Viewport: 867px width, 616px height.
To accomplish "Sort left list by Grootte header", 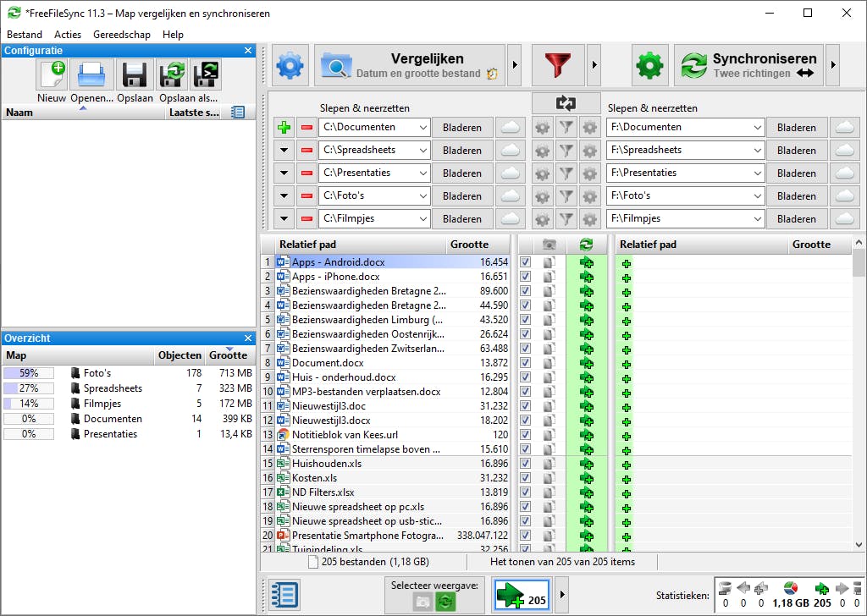I will click(478, 245).
